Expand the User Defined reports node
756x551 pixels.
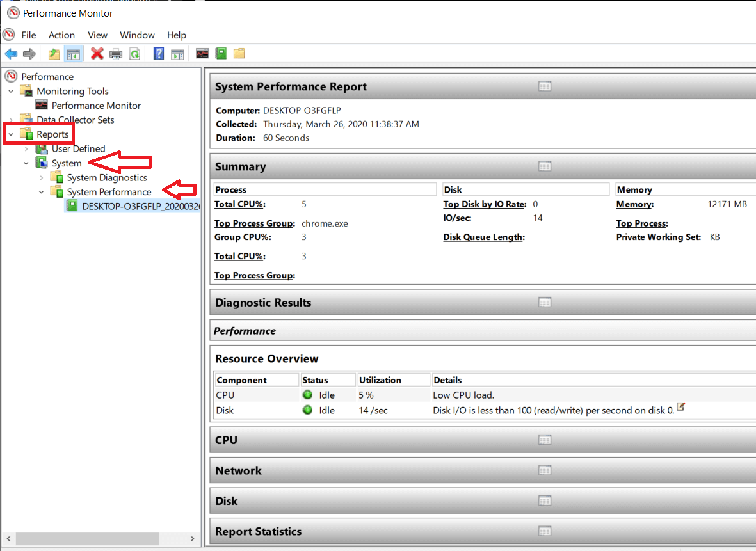tap(26, 149)
